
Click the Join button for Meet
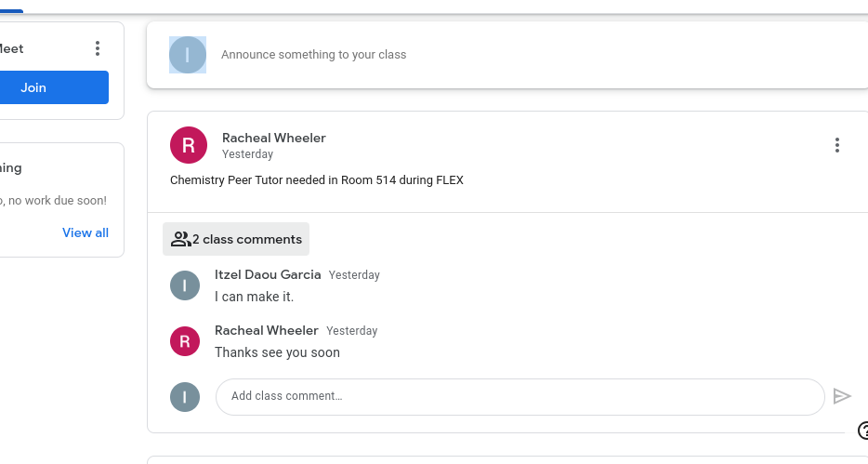pos(34,87)
